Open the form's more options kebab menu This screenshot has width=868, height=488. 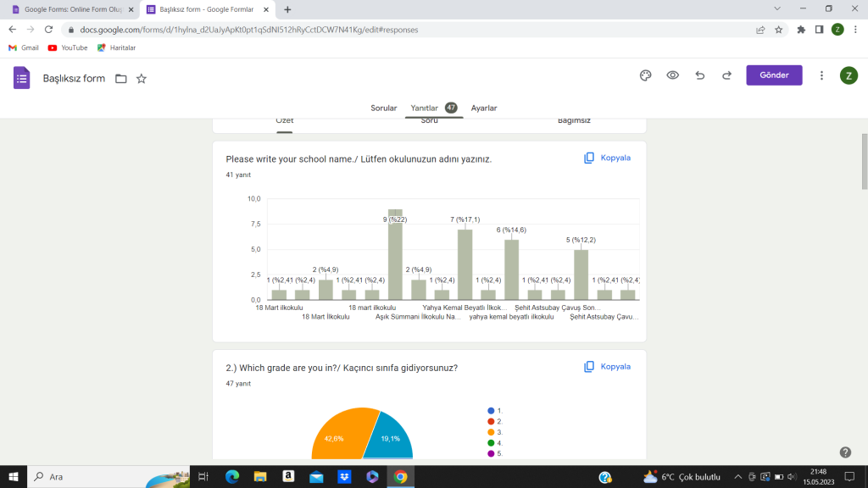[821, 75]
